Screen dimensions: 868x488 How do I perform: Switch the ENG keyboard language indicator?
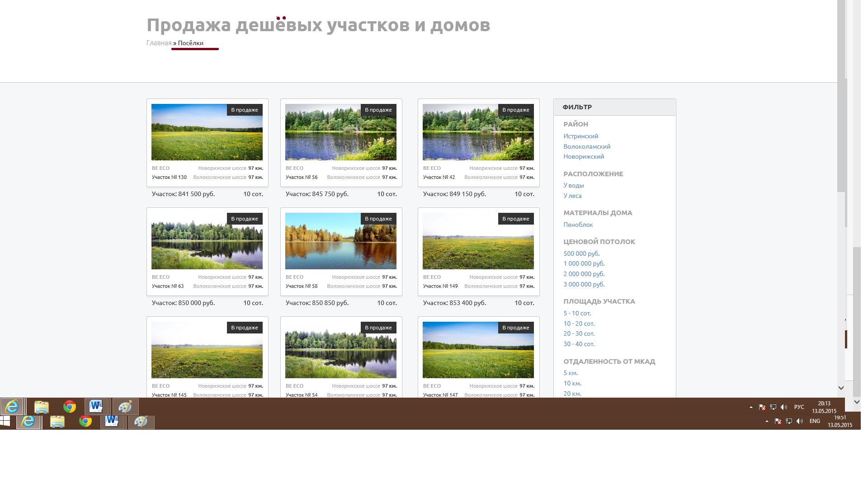click(815, 421)
